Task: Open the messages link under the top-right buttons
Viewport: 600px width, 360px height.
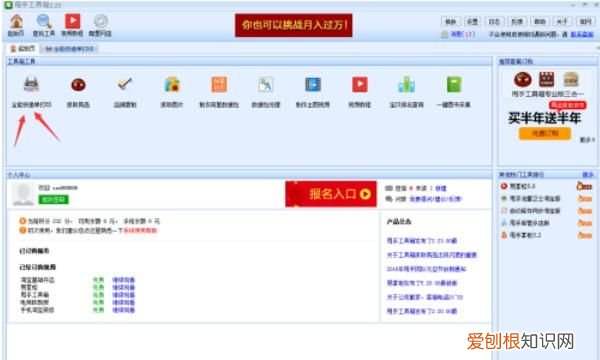Action: coord(462,34)
